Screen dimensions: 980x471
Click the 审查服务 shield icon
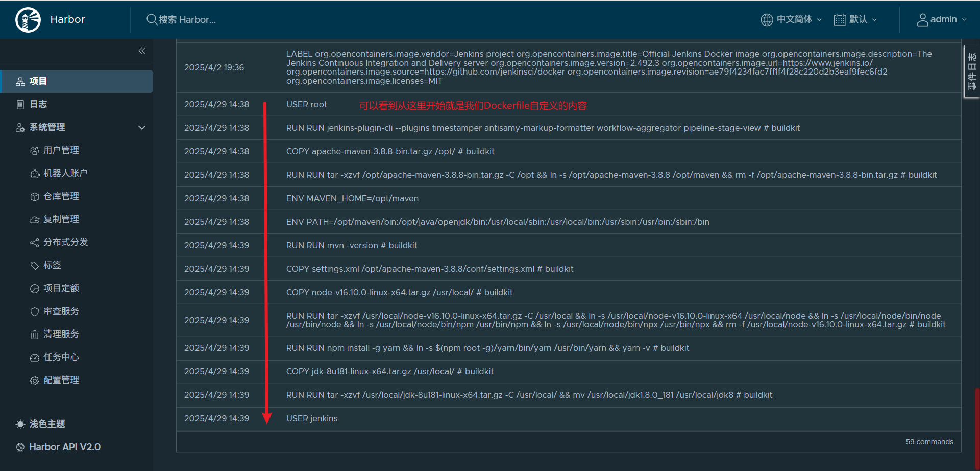click(35, 311)
